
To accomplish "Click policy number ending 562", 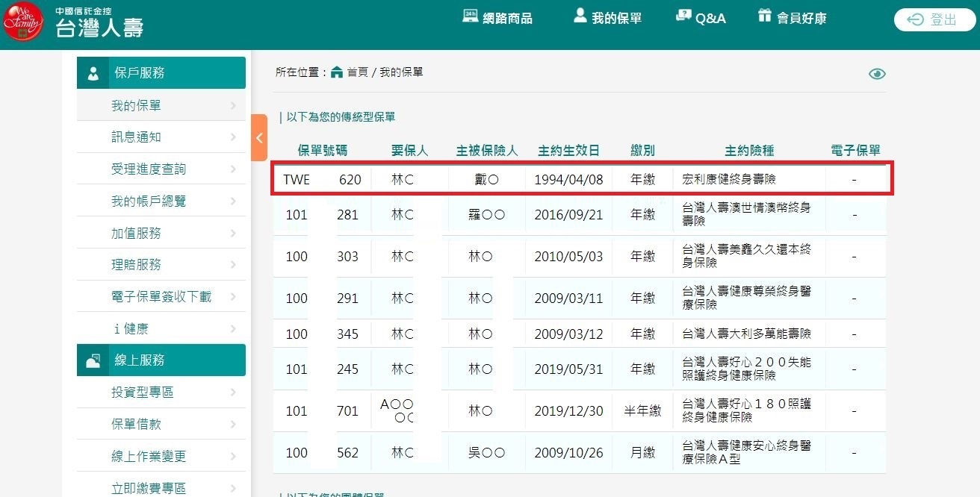I will [322, 453].
